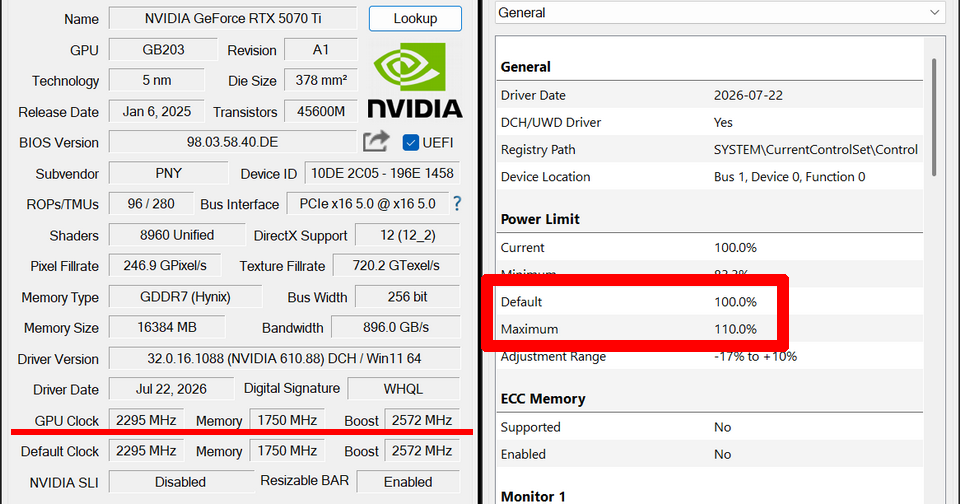Click the vertical scrollbar in Advanced panel

934,116
